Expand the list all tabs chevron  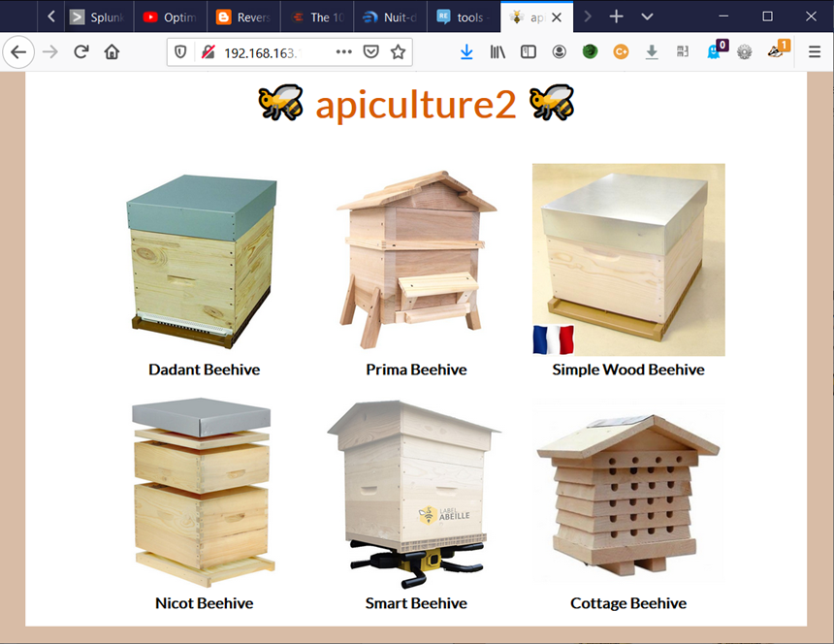pyautogui.click(x=647, y=17)
